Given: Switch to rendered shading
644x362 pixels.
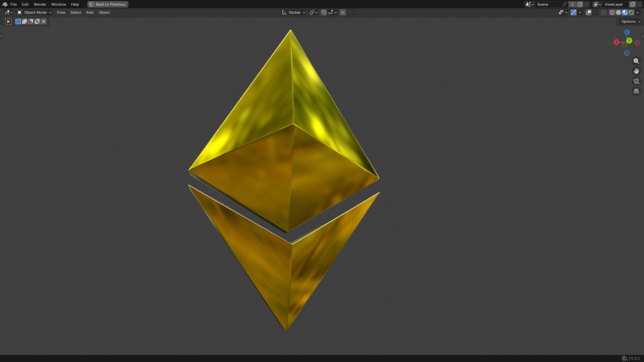Looking at the screenshot, I should (631, 12).
